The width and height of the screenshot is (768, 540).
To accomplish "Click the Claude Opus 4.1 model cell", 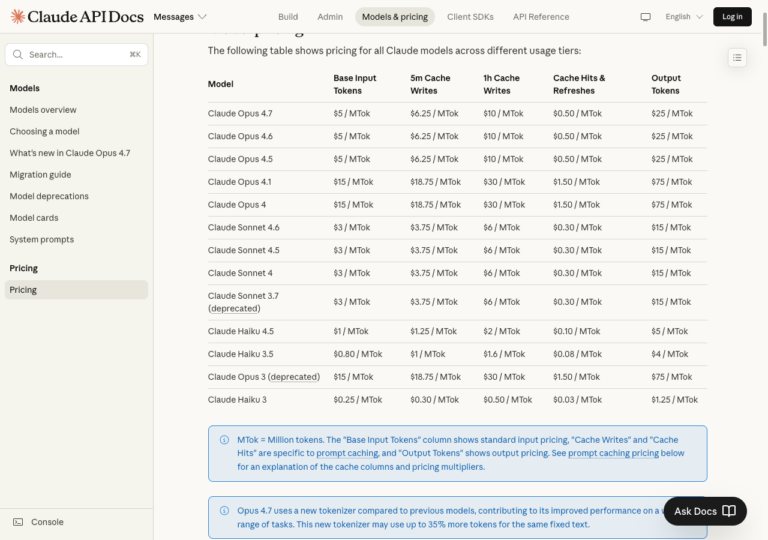I will [x=240, y=182].
